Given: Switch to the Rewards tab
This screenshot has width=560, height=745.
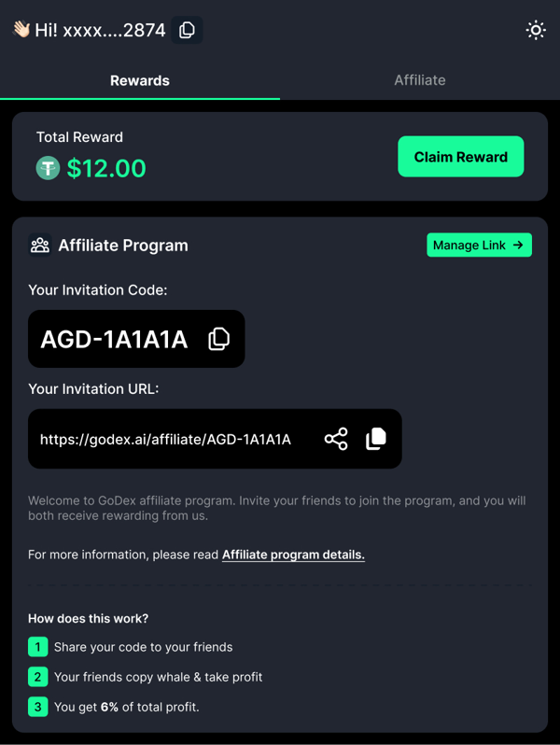Looking at the screenshot, I should [x=140, y=80].
